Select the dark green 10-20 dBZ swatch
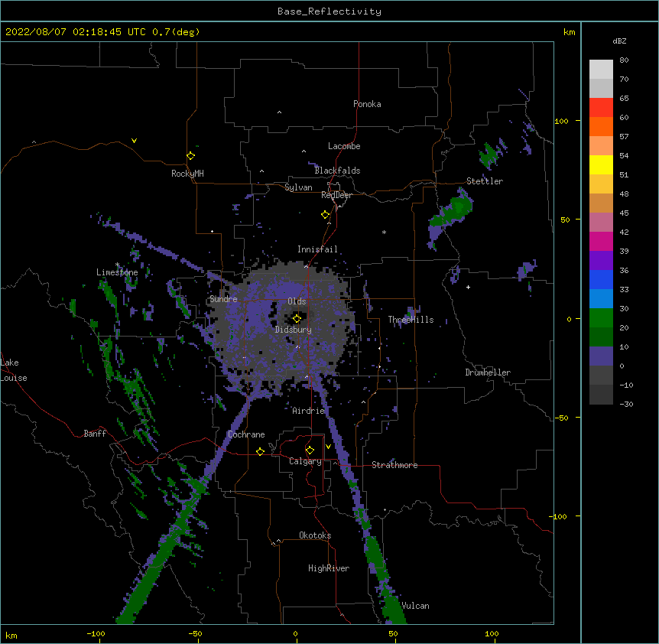 point(601,337)
